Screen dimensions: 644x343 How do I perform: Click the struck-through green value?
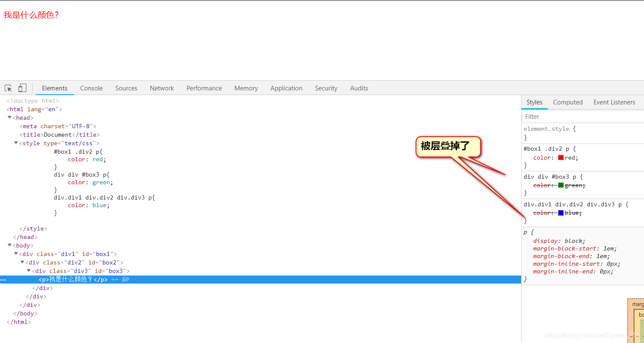tap(573, 185)
